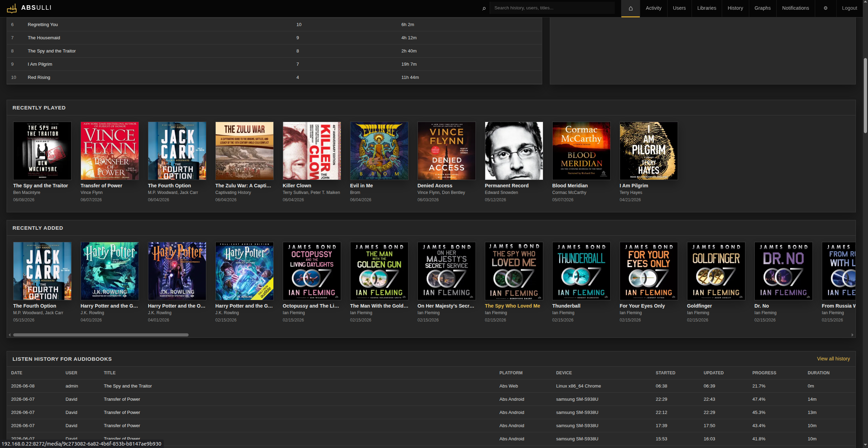Click the Recently Added horizontal scrollbar thumb

coord(101,335)
